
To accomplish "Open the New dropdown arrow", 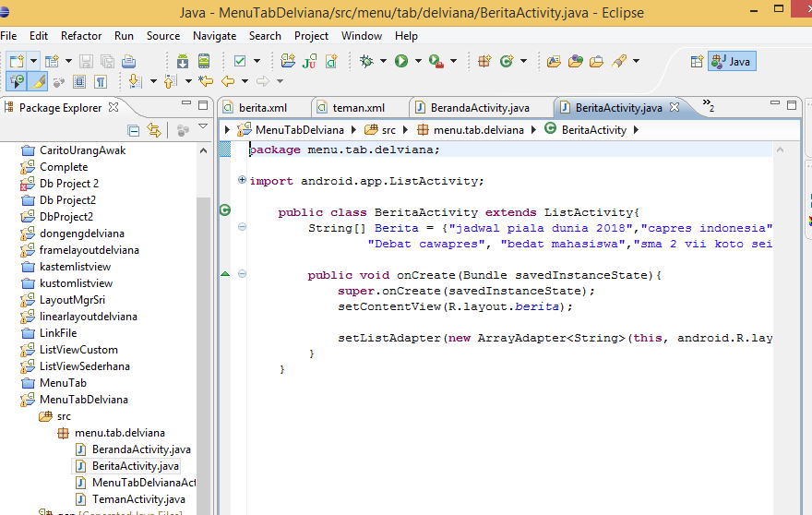I will coord(33,61).
